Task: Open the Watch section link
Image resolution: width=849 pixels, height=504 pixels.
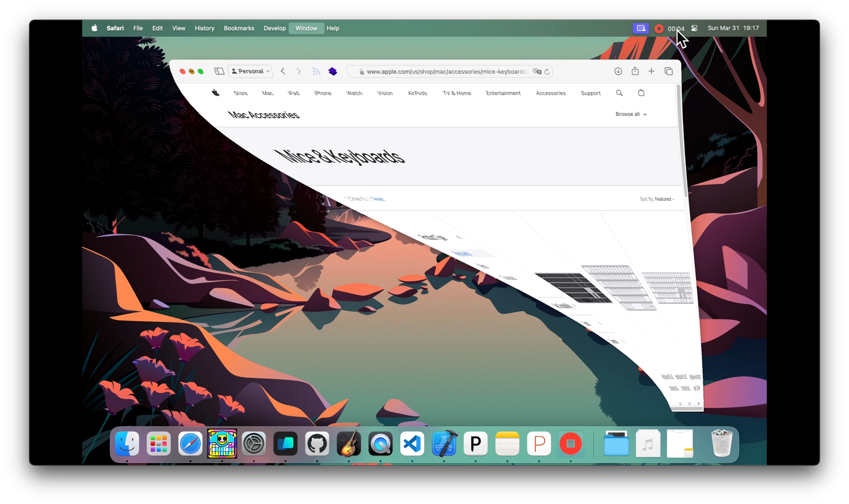Action: [x=354, y=93]
